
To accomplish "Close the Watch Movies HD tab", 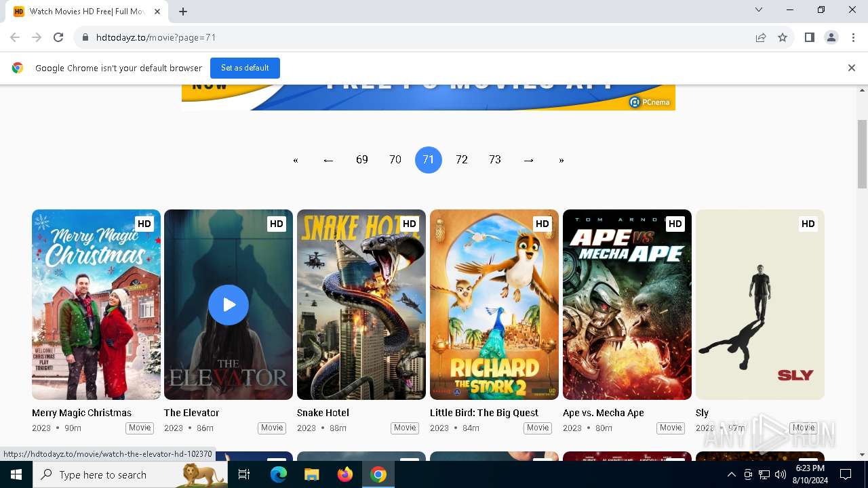I will point(157,12).
